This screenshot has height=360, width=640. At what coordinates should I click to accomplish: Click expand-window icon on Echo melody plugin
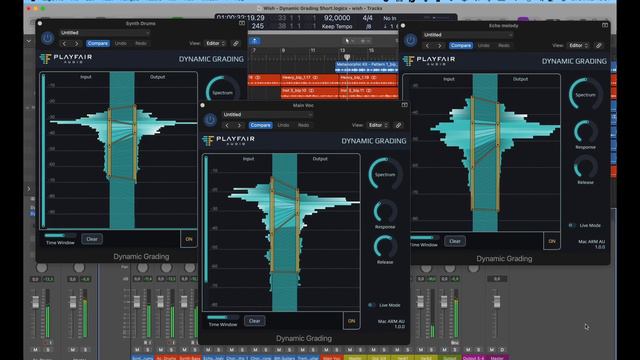point(605,25)
